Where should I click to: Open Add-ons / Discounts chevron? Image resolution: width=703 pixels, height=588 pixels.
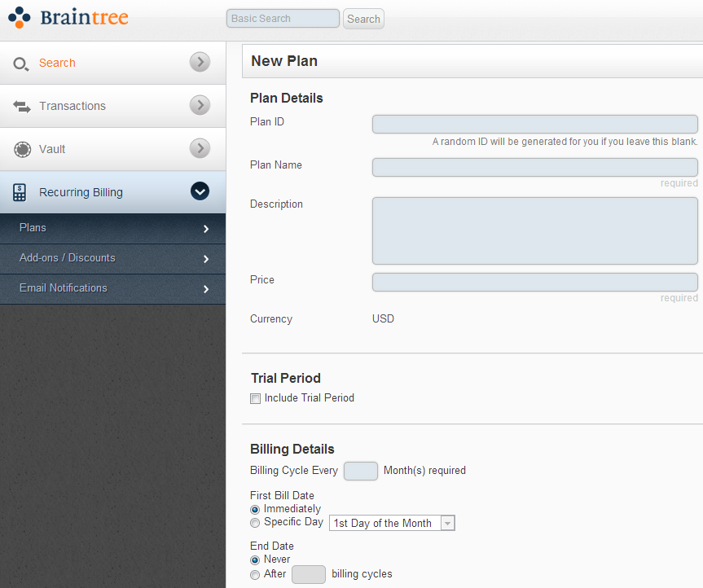coord(206,259)
